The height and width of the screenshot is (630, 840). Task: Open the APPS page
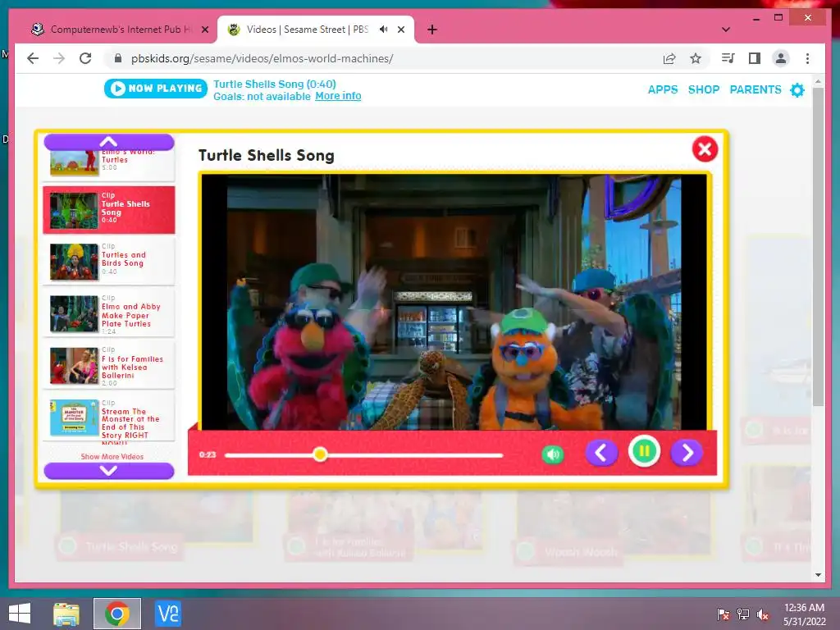(663, 89)
